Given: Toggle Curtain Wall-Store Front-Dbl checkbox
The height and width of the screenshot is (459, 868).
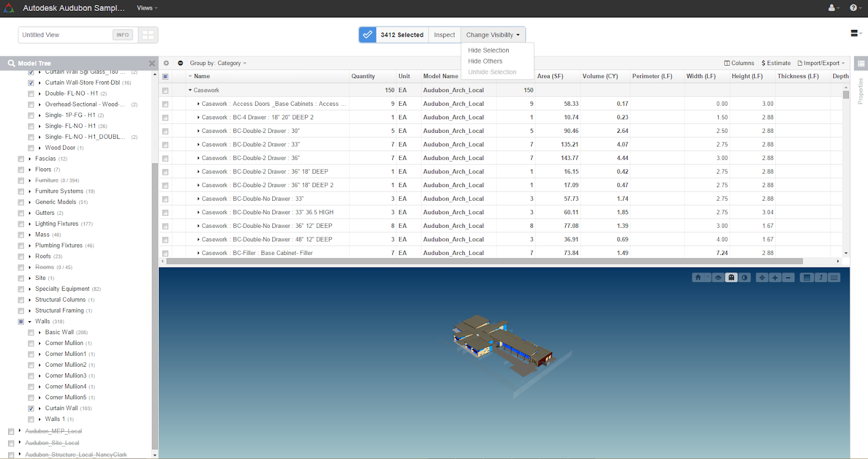Looking at the screenshot, I should 31,83.
